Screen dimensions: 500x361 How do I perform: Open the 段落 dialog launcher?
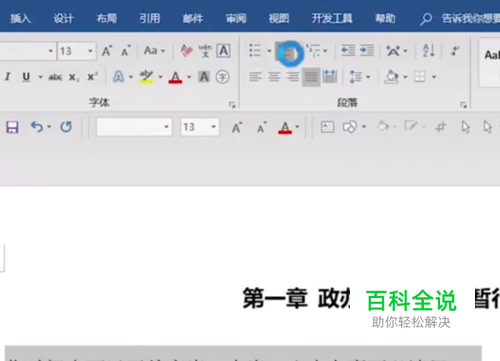(463, 105)
